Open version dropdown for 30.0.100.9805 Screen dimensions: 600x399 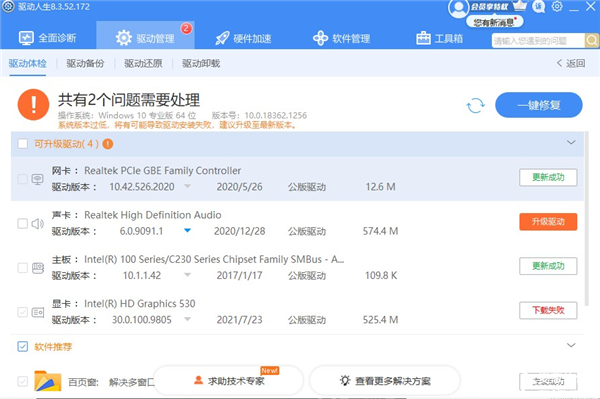[x=187, y=319]
